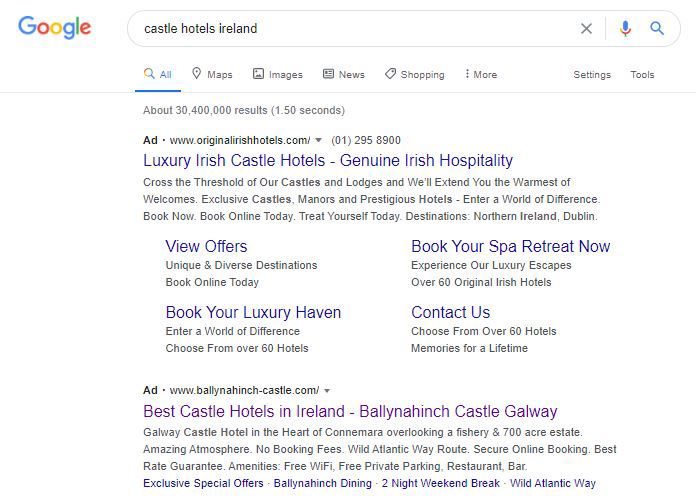
Task: Expand ballynahinch-castle.com ad dropdown arrow
Action: click(327, 391)
